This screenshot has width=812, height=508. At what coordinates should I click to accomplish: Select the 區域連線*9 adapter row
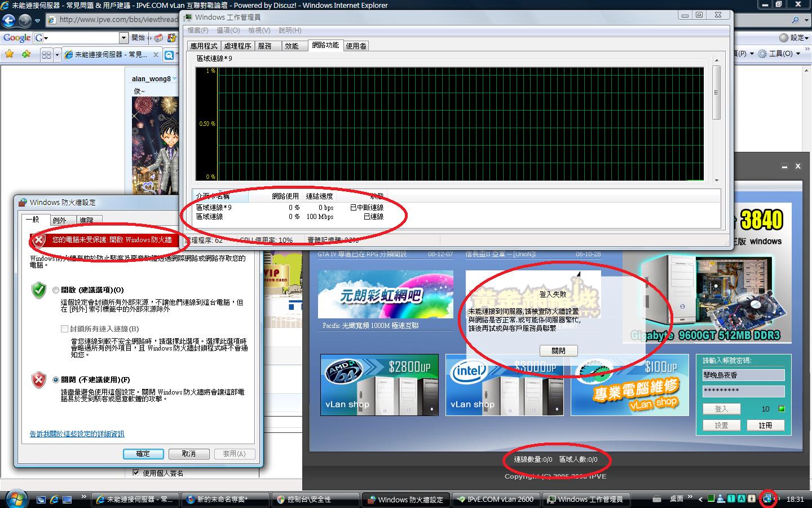click(x=289, y=208)
